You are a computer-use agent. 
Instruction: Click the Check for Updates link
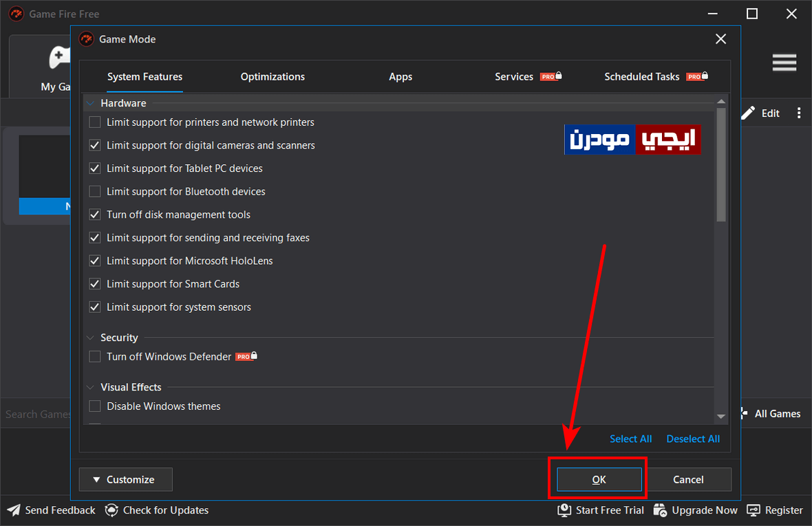click(x=166, y=510)
